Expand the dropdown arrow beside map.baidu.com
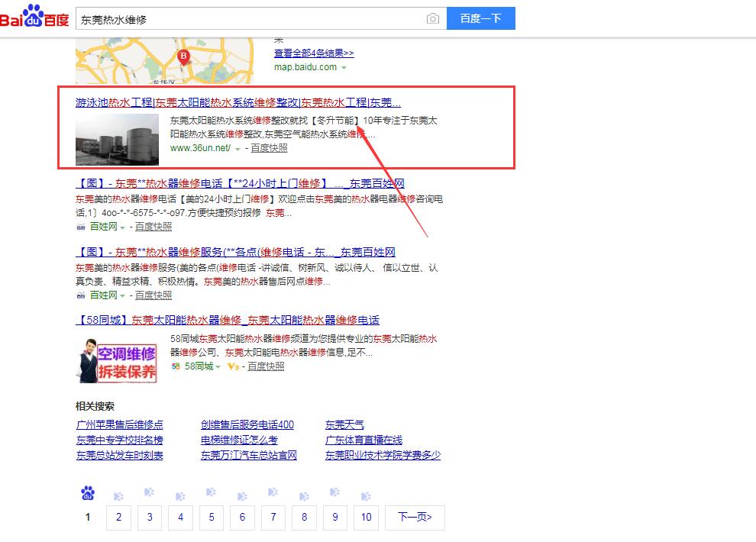 pyautogui.click(x=344, y=68)
